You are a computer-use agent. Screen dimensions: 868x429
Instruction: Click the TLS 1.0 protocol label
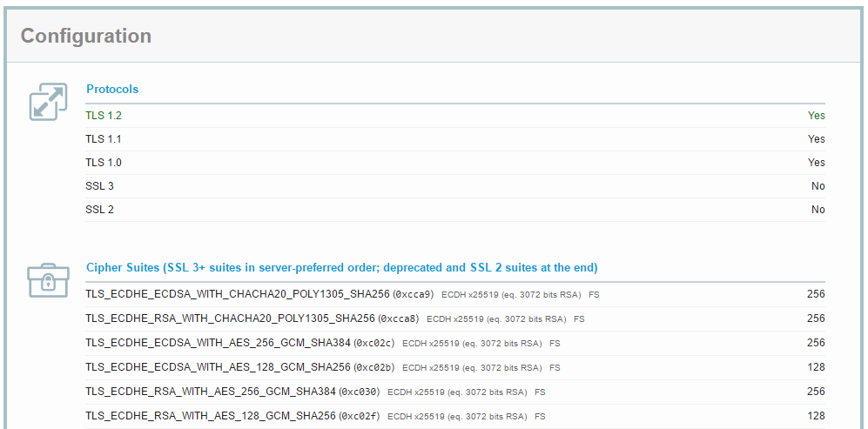(104, 163)
